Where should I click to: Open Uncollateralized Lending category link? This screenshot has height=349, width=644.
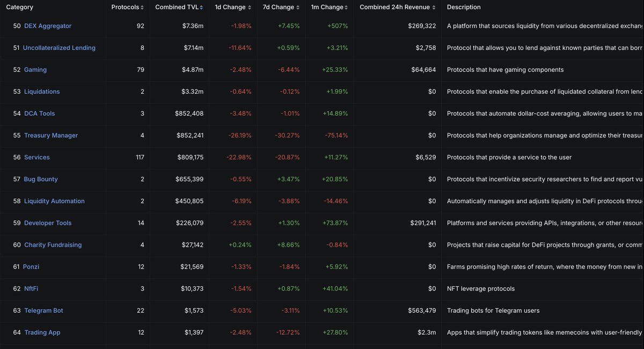pos(59,48)
